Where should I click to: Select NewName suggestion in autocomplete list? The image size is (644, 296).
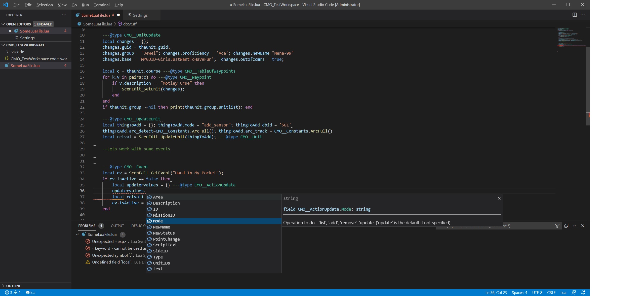(x=214, y=227)
